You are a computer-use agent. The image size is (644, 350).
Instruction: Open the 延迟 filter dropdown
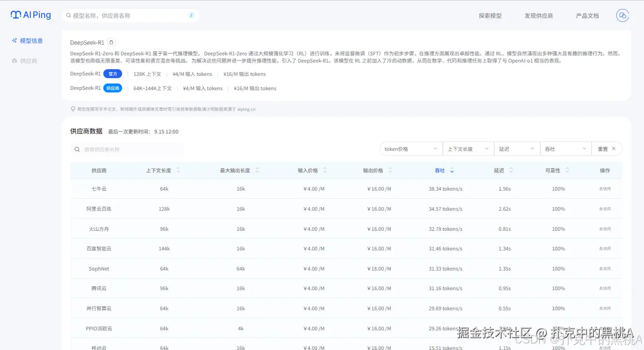tap(517, 149)
